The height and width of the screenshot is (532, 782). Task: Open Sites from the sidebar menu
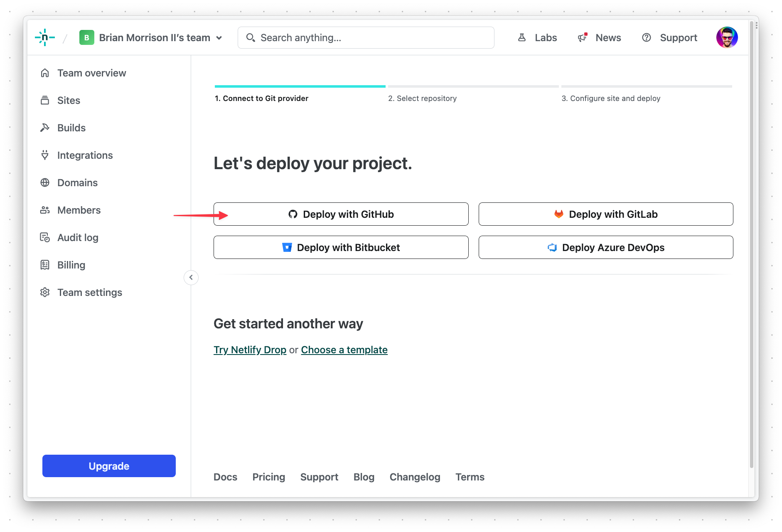click(69, 100)
